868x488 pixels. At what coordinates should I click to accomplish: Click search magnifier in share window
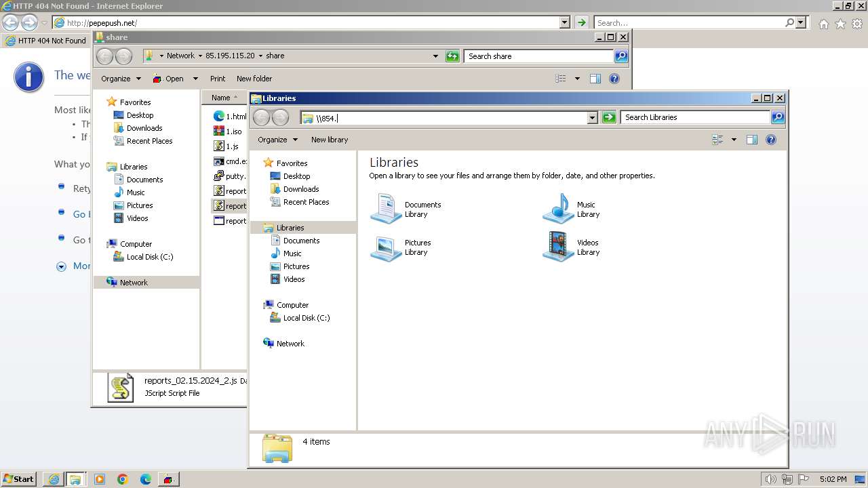(621, 56)
